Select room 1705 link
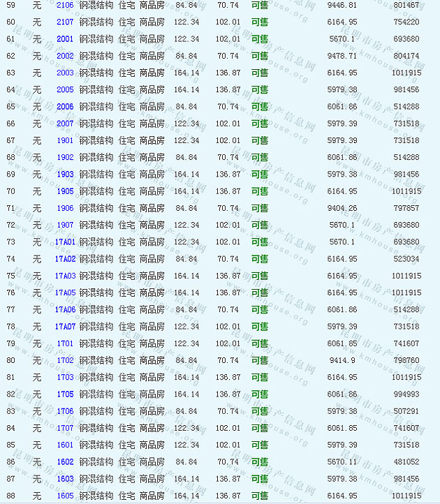440x504 pixels. pos(65,394)
